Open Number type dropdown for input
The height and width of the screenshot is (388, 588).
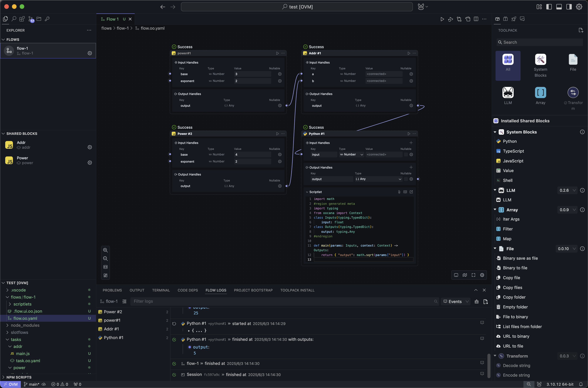[x=351, y=154]
